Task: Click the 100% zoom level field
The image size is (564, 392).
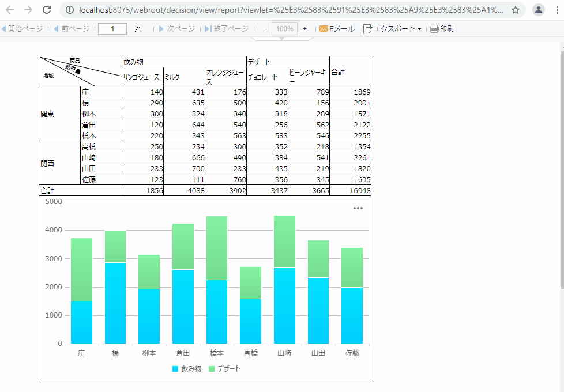Action: tap(284, 29)
